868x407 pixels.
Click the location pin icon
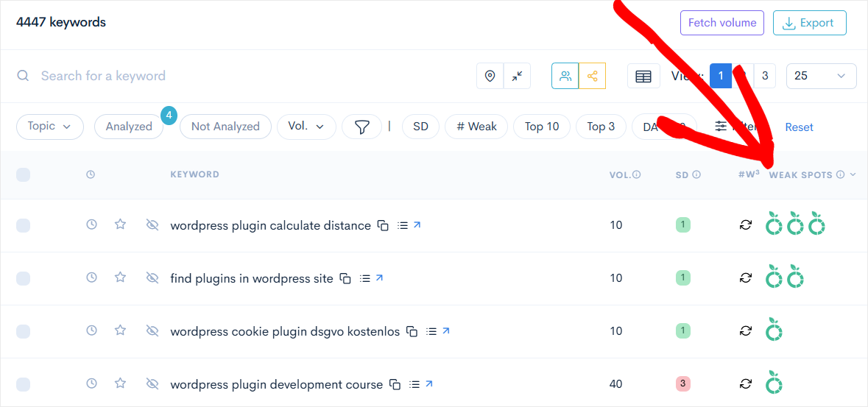(490, 76)
